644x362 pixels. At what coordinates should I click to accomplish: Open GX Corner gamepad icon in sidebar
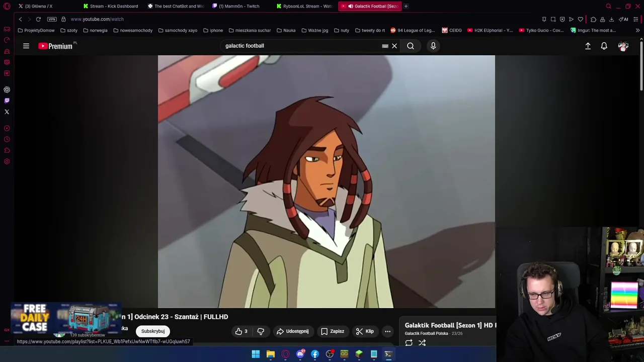(7, 29)
